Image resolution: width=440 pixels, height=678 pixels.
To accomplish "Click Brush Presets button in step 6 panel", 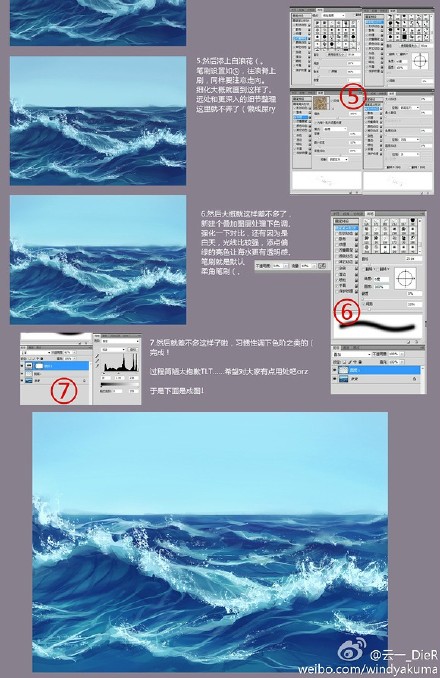I will click(x=346, y=221).
